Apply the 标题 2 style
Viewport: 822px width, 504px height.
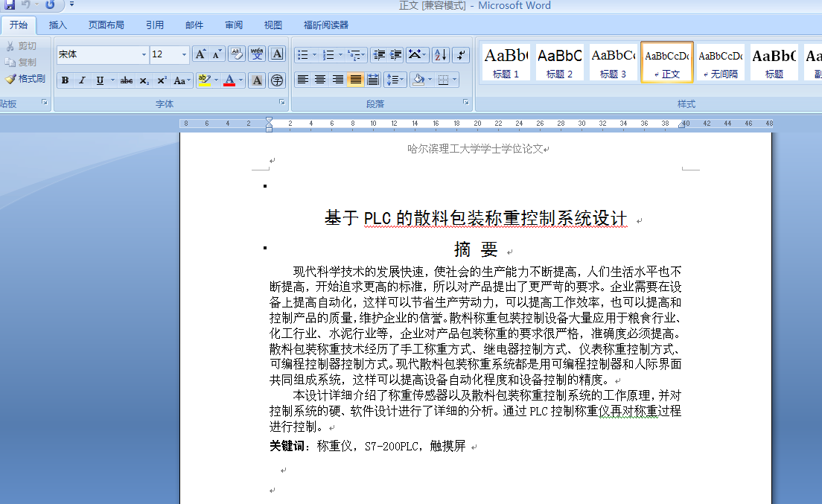[x=559, y=63]
